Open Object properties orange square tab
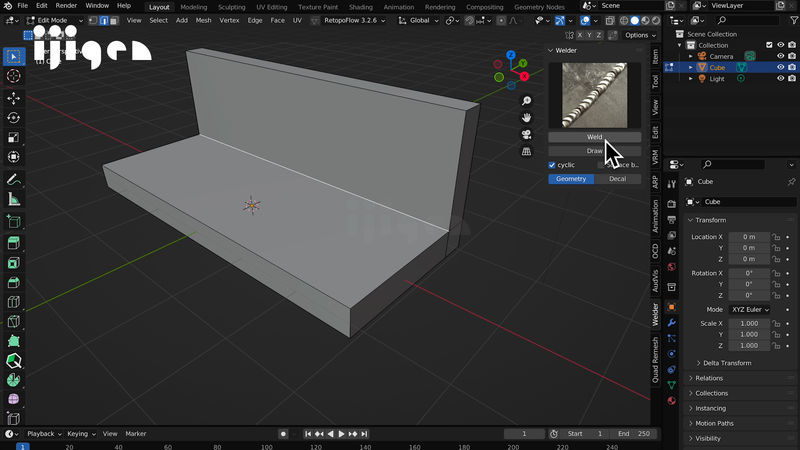The height and width of the screenshot is (450, 800). click(x=671, y=307)
